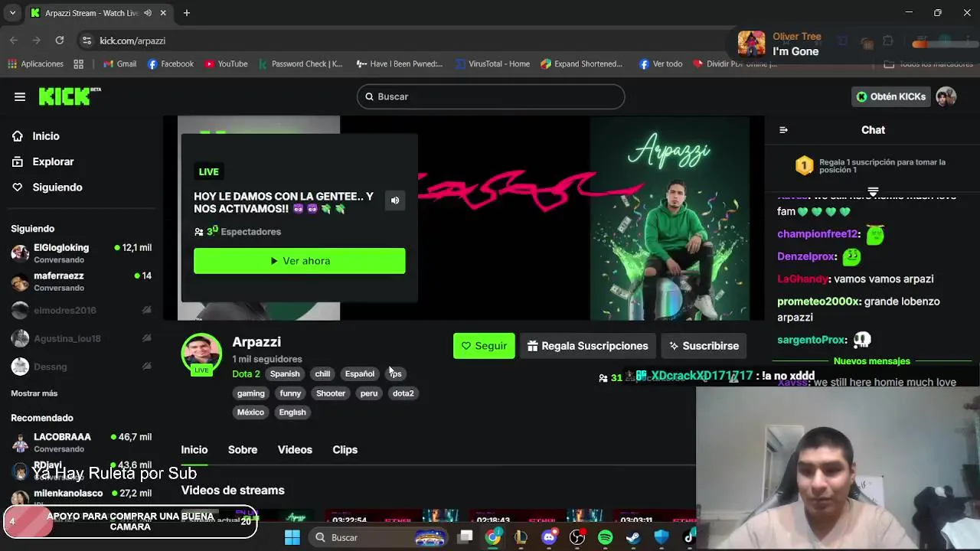Screen dimensions: 980x551
Task: Open Gmail bookmark
Action: pos(119,64)
